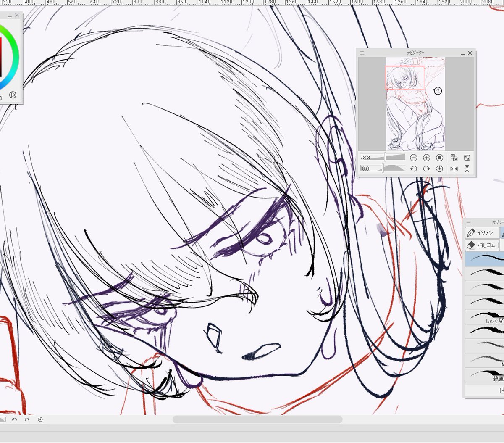The image size is (504, 443).
Task: Click the horizontal canvas scrollbar thumb
Action: (x=257, y=419)
